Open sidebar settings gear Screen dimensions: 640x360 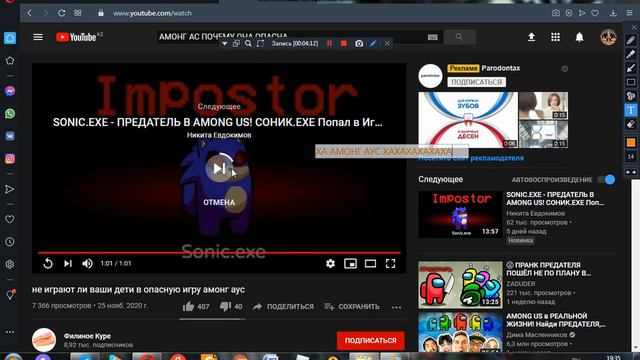[x=10, y=264]
